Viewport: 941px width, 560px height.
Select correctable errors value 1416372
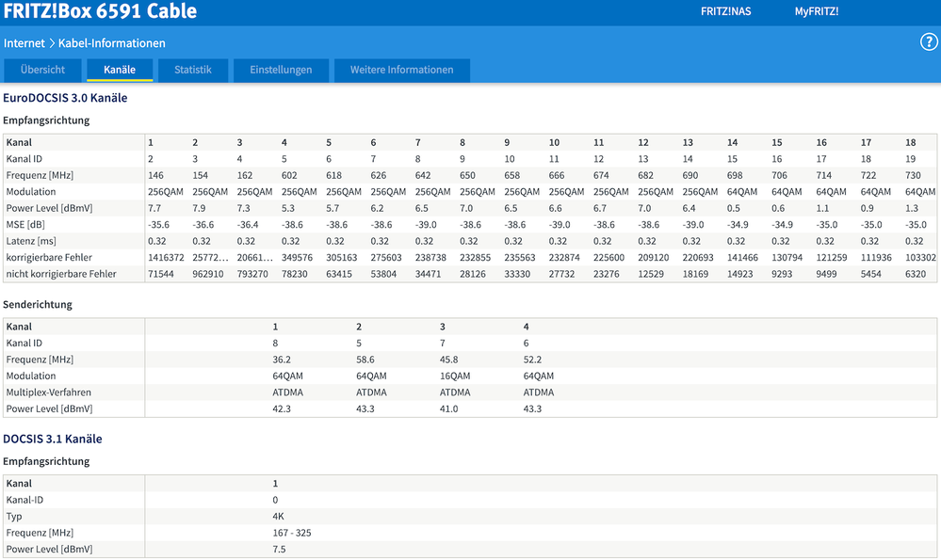166,258
